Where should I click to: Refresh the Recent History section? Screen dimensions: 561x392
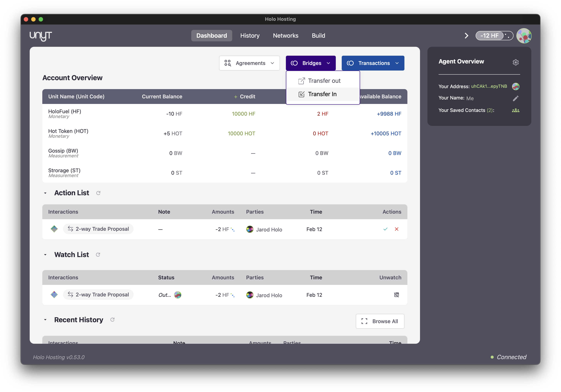click(112, 320)
